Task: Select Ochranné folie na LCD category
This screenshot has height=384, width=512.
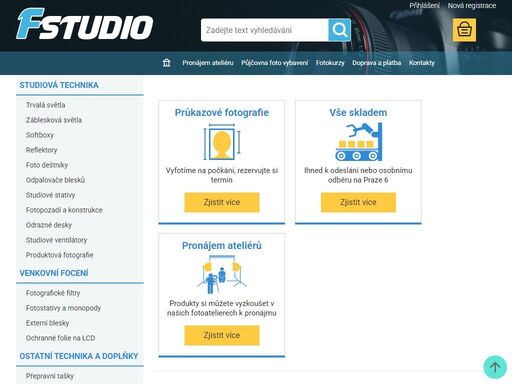Action: coord(60,338)
